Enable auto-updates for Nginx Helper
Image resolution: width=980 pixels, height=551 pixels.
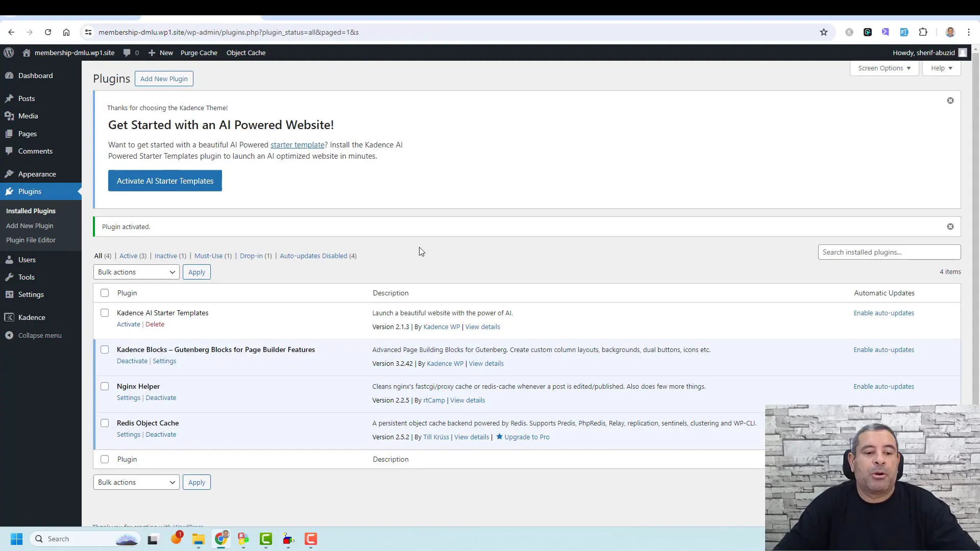tap(884, 386)
